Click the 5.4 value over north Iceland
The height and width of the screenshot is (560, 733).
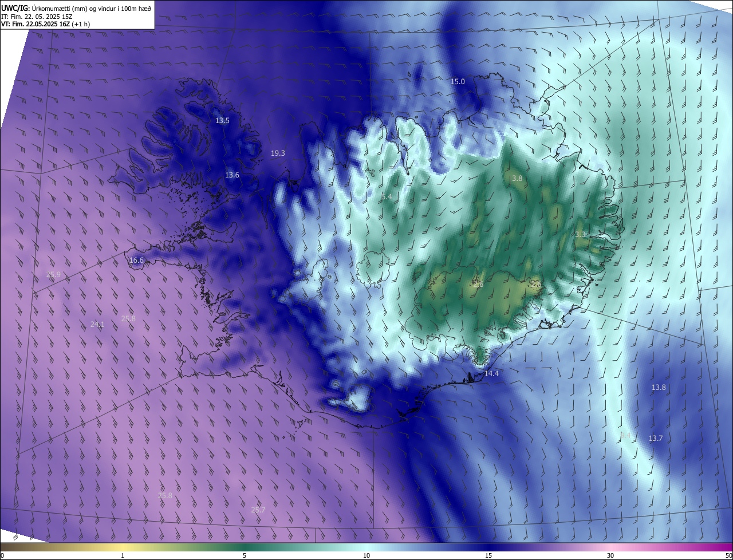point(387,197)
